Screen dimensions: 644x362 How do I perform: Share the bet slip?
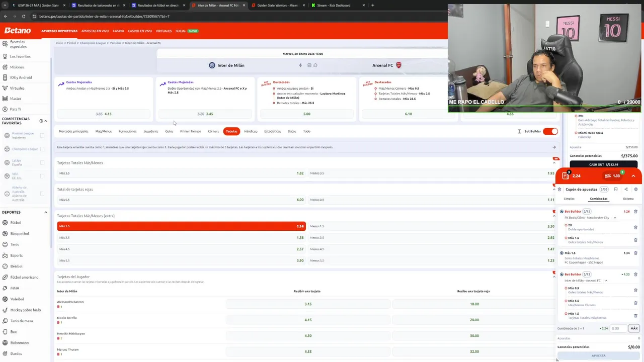[x=626, y=190]
